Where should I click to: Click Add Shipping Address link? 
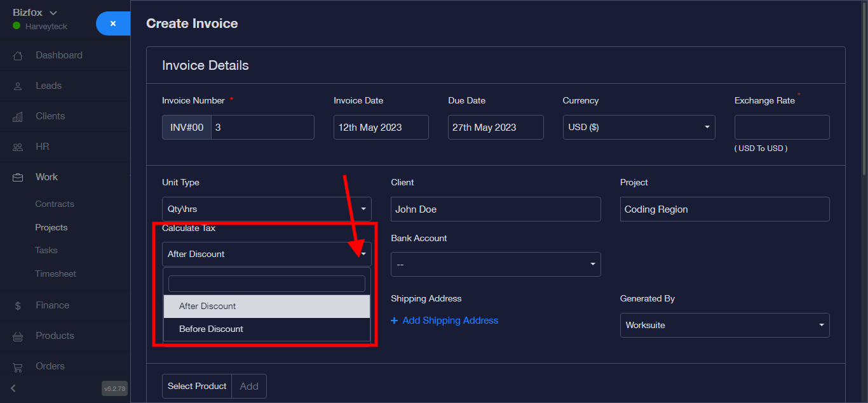click(450, 320)
